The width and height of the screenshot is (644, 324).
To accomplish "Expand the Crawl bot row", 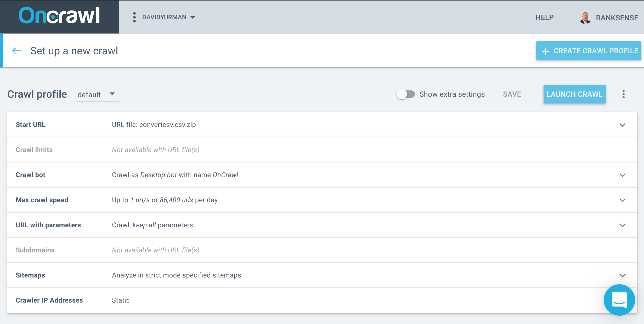I will [622, 175].
